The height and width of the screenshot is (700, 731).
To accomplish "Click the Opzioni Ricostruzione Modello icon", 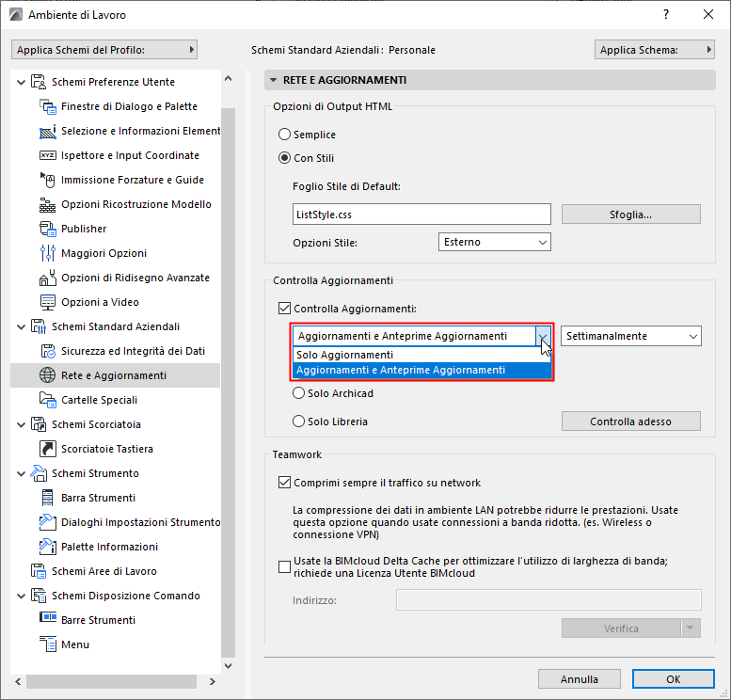I will coord(48,204).
